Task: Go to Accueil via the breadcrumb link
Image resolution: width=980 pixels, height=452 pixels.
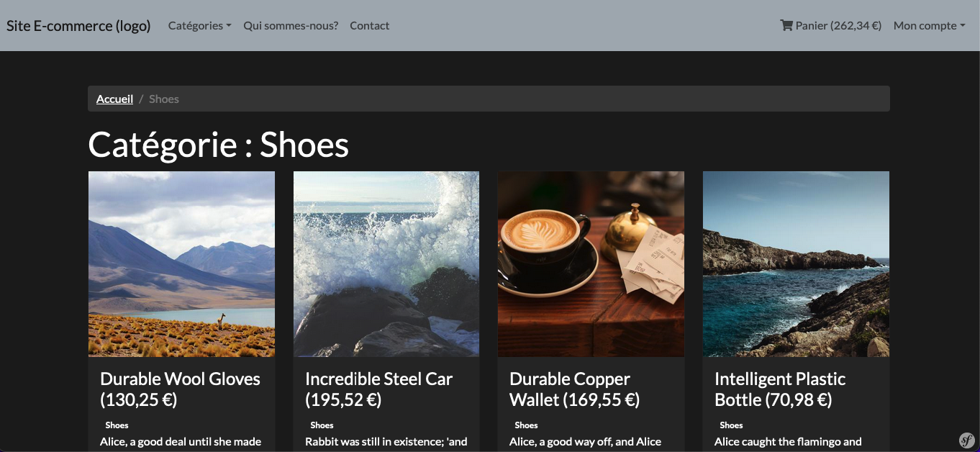Action: tap(114, 99)
